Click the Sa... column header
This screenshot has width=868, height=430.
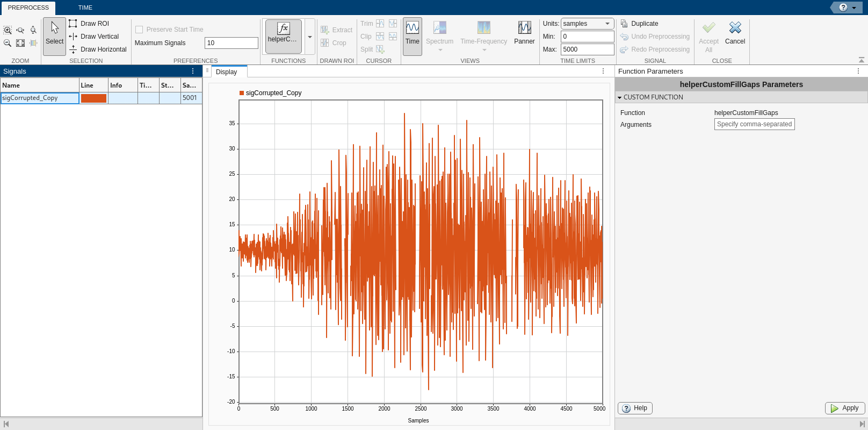(191, 85)
